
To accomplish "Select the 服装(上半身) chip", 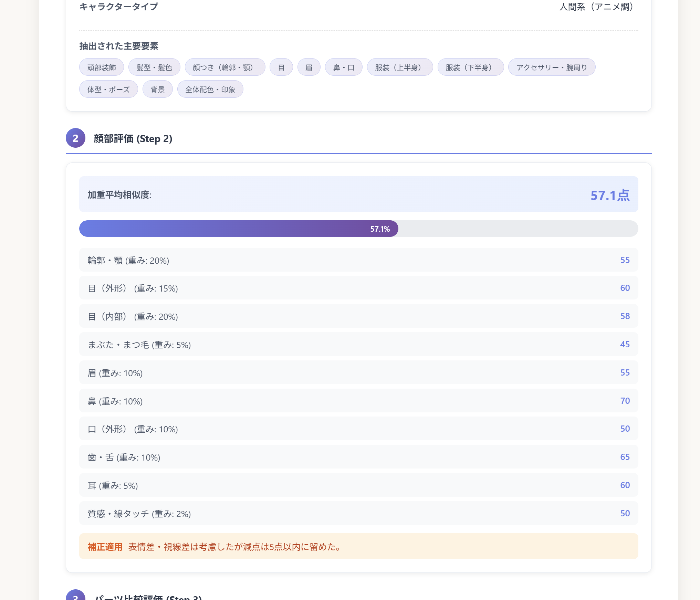I will [399, 67].
